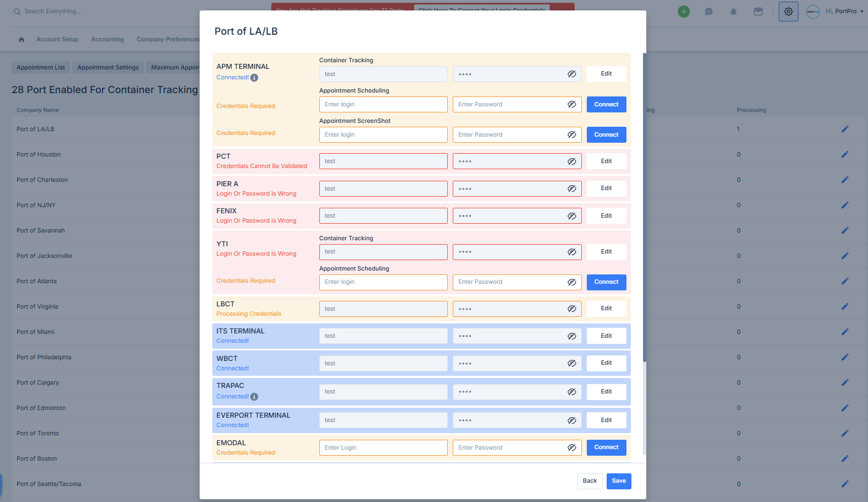
Task: Open Company Preferences menu
Action: (x=168, y=40)
